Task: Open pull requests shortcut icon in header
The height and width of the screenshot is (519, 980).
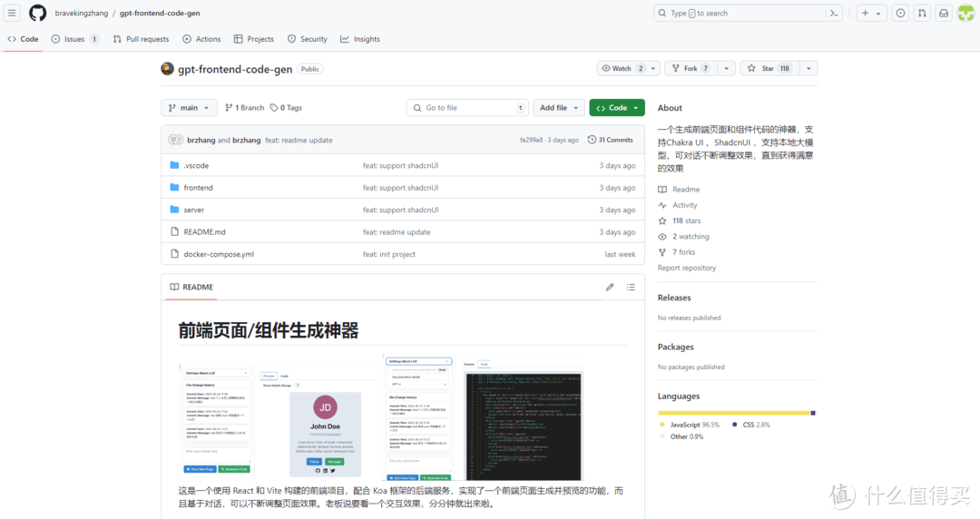Action: (922, 13)
